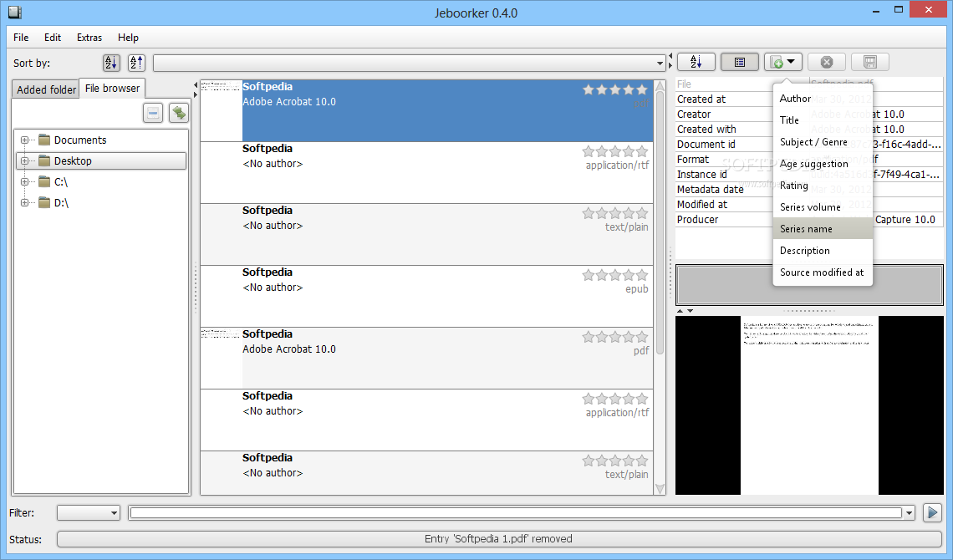Switch to the File browser tab
The height and width of the screenshot is (560, 953).
(113, 88)
